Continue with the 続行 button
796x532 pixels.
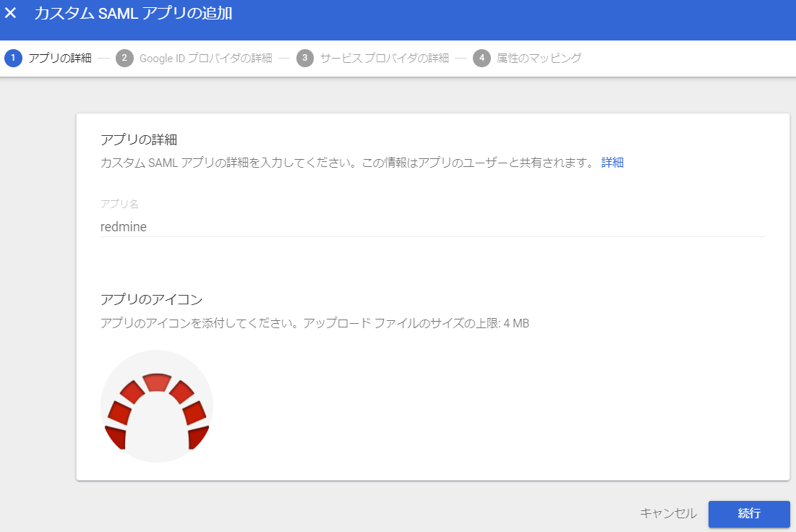click(749, 514)
